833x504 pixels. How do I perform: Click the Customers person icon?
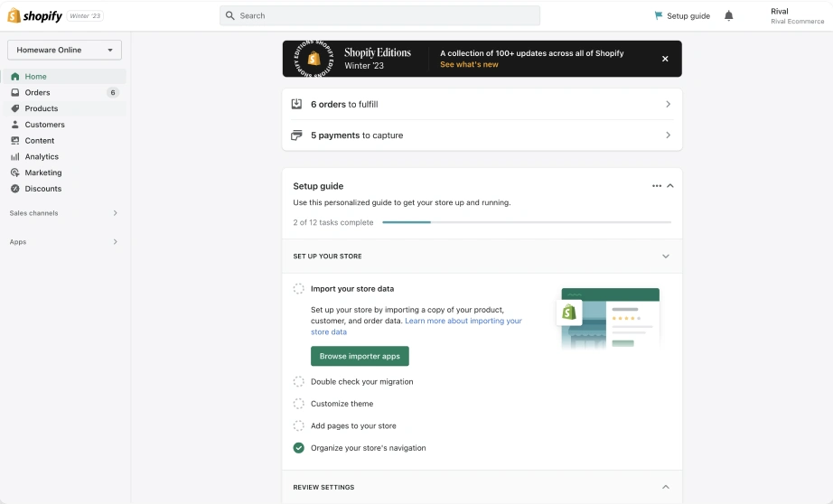(x=14, y=125)
